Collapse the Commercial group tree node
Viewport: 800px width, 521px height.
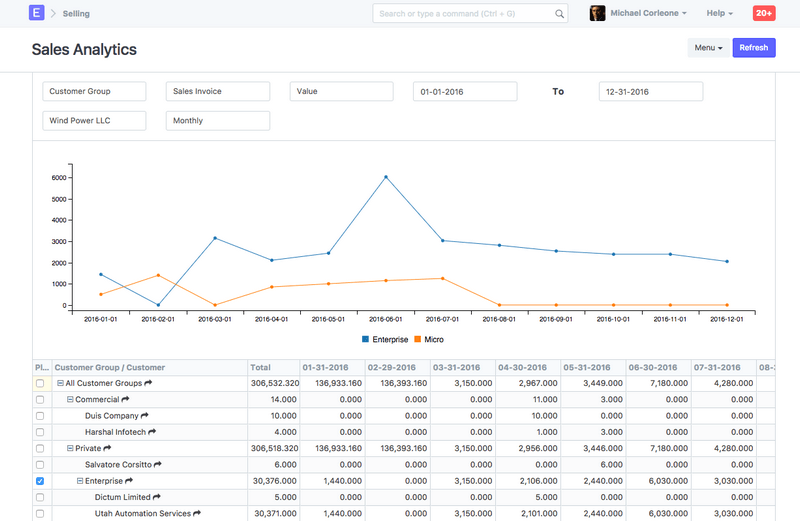click(x=70, y=399)
